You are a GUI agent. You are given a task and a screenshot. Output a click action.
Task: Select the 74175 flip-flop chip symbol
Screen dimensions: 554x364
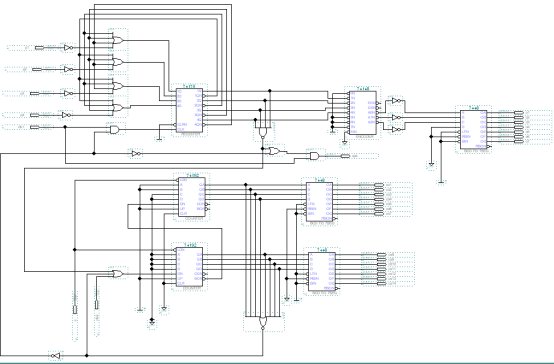pyautogui.click(x=190, y=110)
